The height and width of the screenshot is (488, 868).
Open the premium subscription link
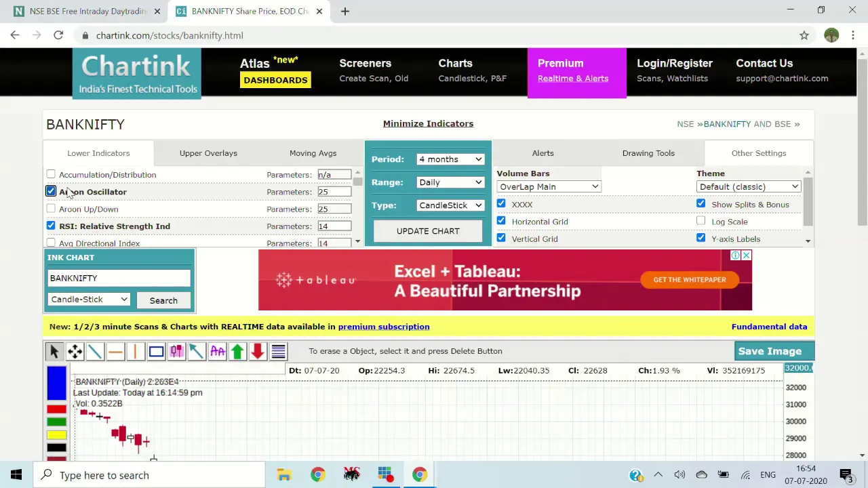(x=384, y=327)
